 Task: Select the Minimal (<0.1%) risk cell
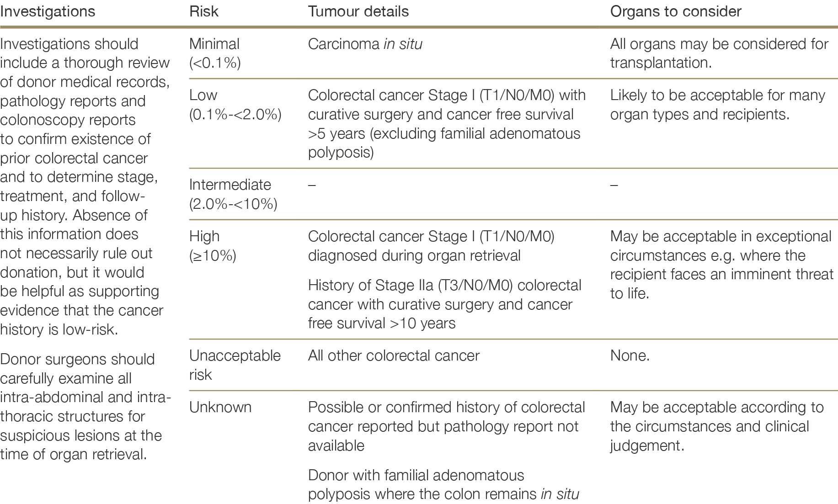tap(214, 53)
